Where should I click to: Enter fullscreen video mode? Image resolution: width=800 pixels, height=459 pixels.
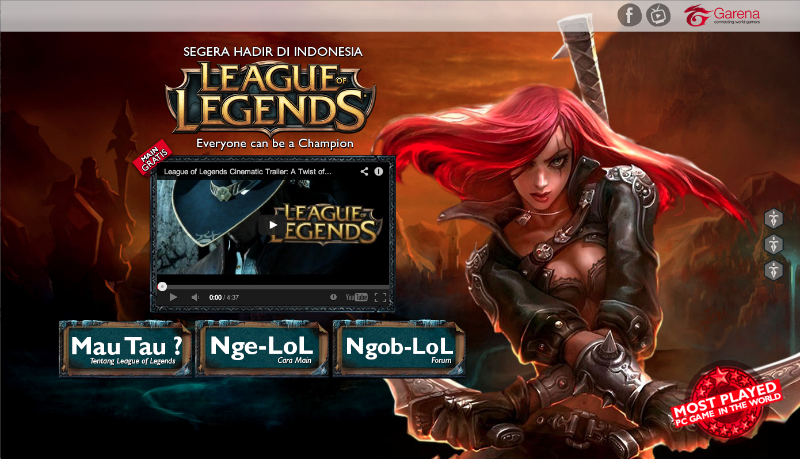click(381, 297)
